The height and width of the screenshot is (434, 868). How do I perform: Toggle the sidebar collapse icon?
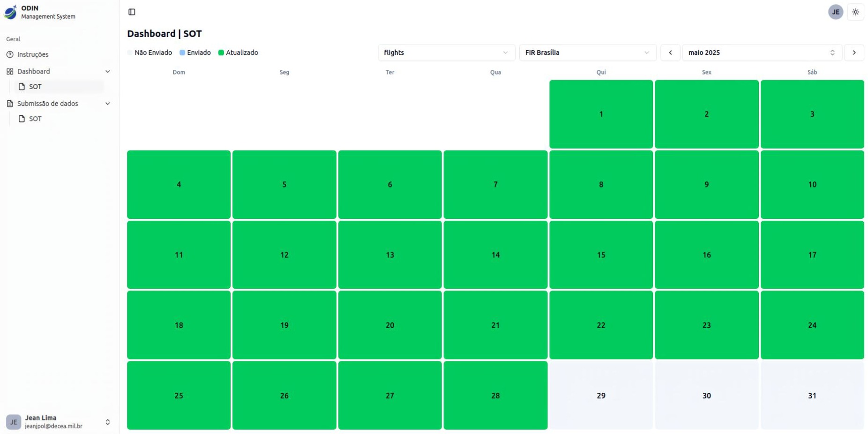click(x=132, y=12)
